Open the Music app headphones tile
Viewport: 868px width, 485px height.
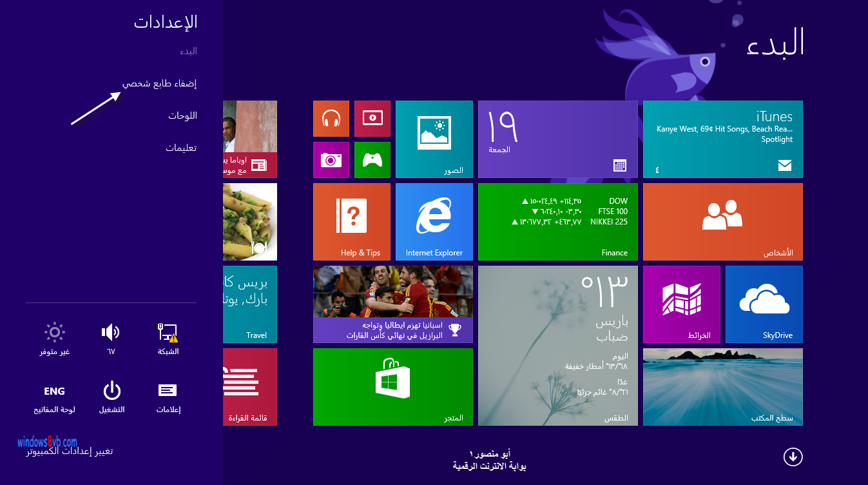[x=331, y=119]
